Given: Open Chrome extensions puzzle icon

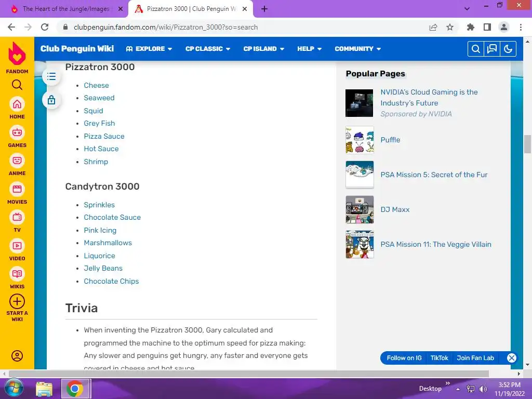Looking at the screenshot, I should pyautogui.click(x=471, y=27).
